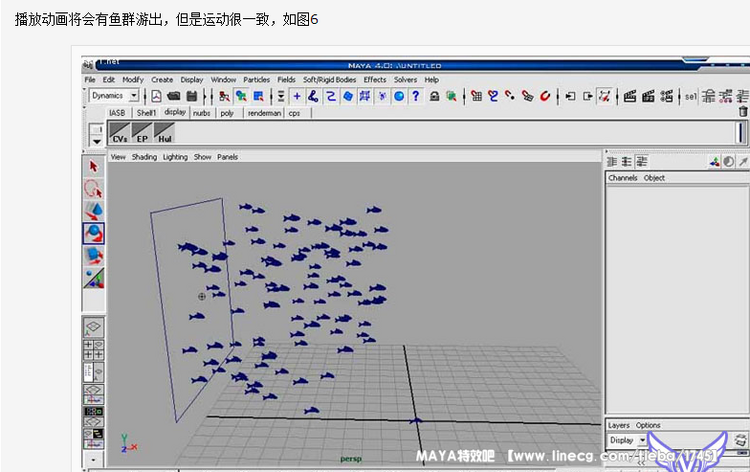Click the shelf trash can icon
The height and width of the screenshot is (472, 750).
[x=742, y=111]
